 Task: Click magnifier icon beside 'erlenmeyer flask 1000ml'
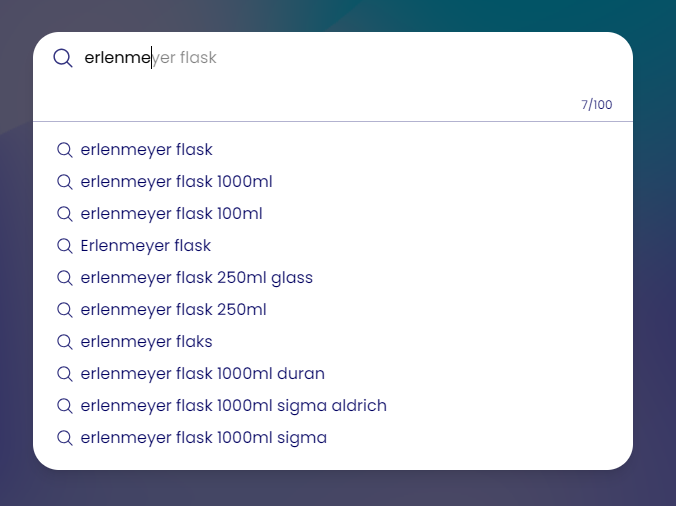tap(65, 182)
